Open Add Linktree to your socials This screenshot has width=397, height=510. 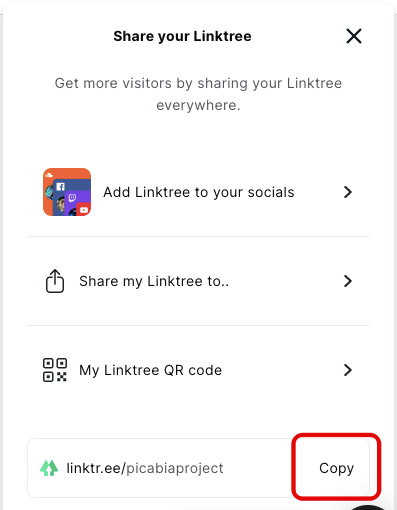coord(198,192)
